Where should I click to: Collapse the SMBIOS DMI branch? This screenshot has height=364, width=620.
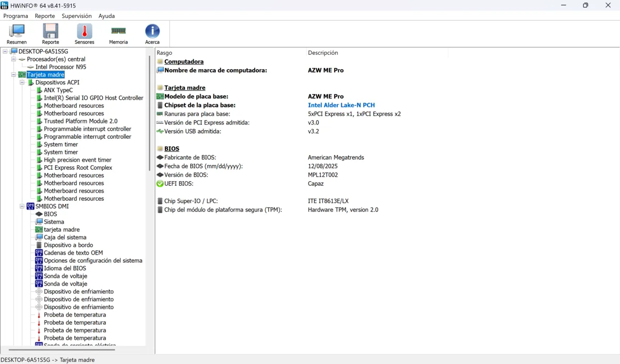click(x=22, y=207)
